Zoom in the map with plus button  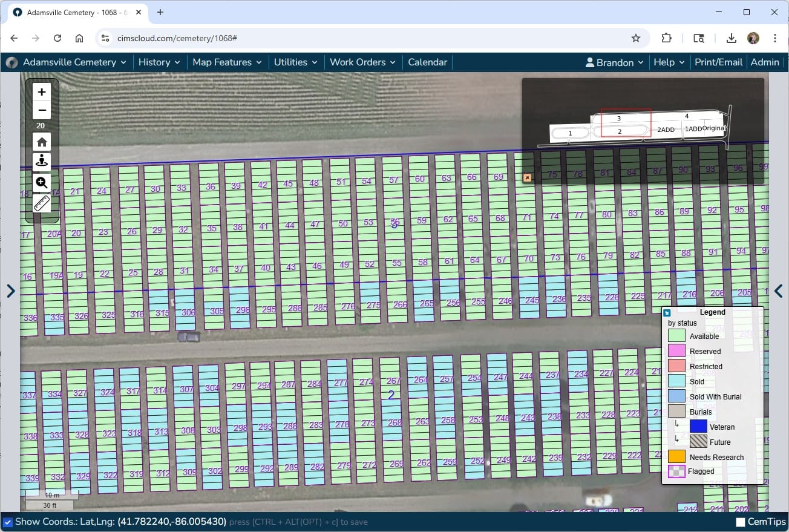pos(42,92)
